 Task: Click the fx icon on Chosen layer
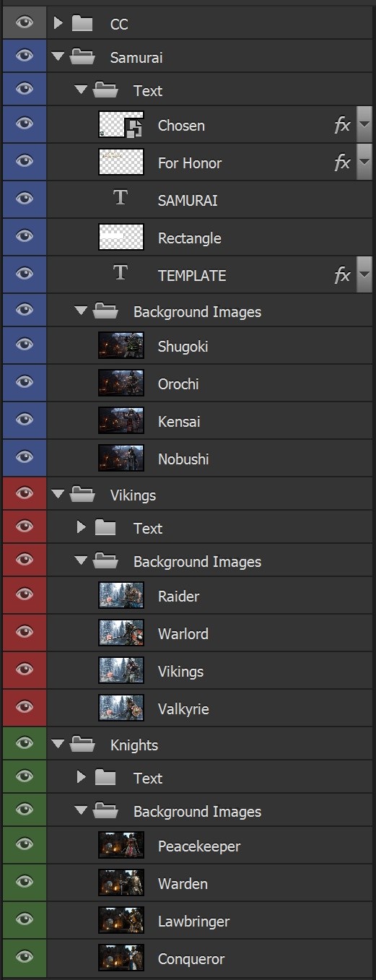pyautogui.click(x=342, y=125)
